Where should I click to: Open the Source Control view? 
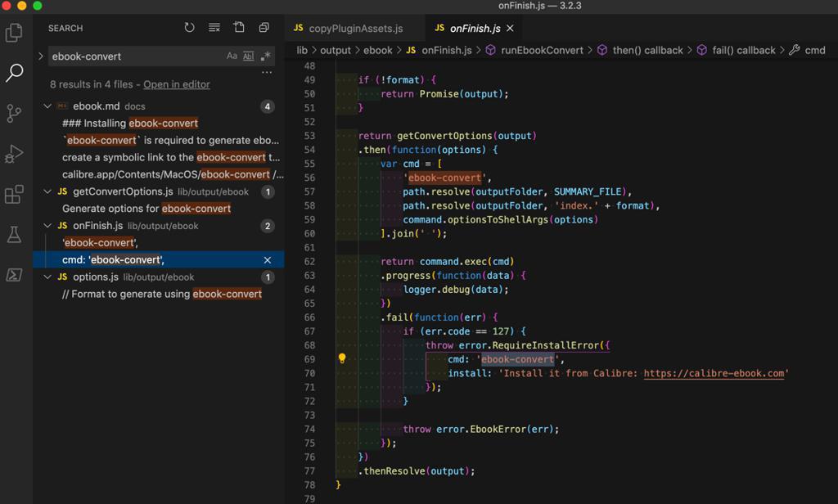14,113
